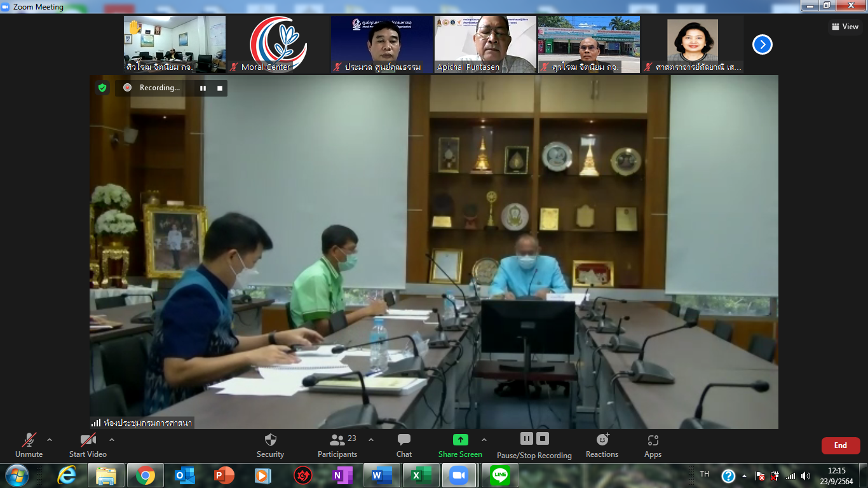Open File Explorer from the taskbar
The width and height of the screenshot is (868, 488).
[105, 475]
